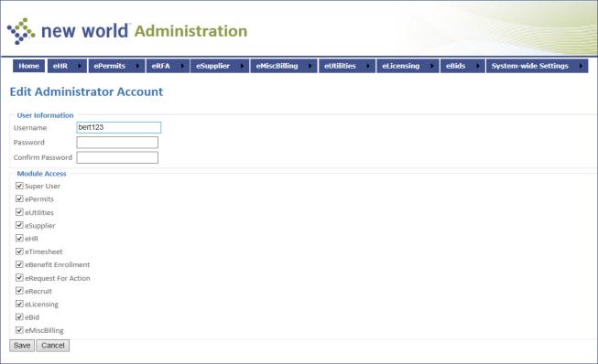The image size is (598, 364).
Task: Disable eBenefit Enrollment access checkbox
Action: click(19, 264)
